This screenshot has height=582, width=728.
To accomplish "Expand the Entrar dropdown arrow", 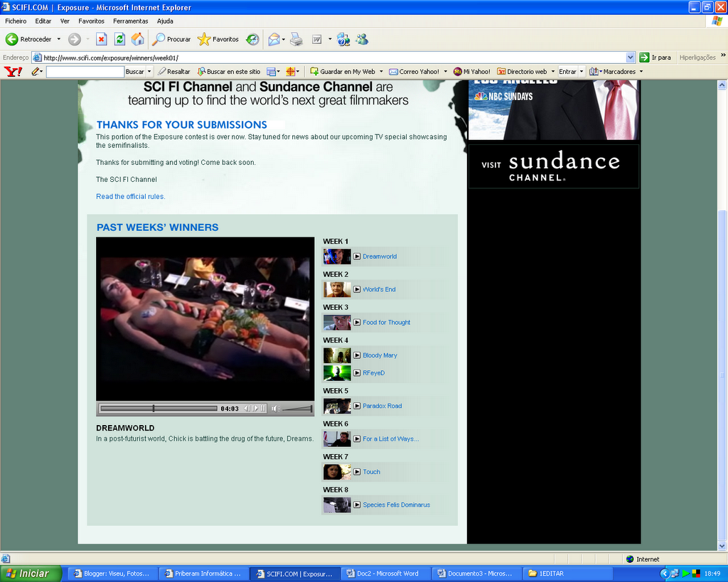I will 582,72.
